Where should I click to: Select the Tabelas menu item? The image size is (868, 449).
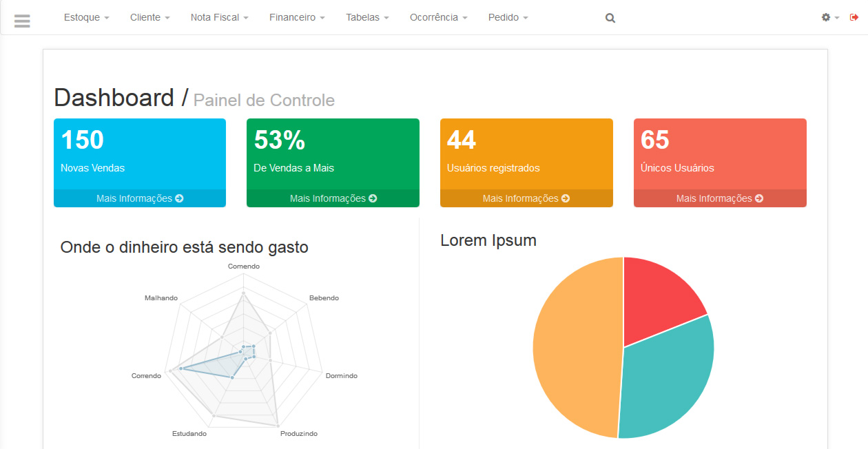[x=367, y=17]
